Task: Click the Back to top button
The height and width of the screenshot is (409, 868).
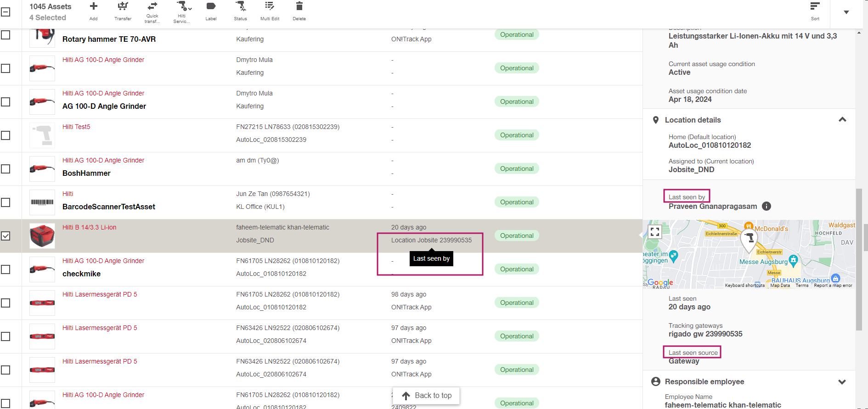Action: [x=427, y=396]
